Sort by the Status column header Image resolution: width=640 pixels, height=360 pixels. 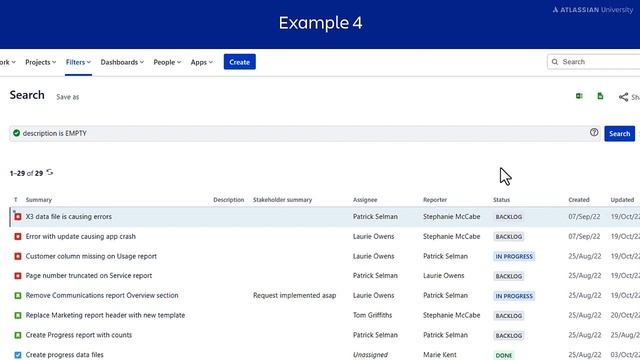(501, 200)
